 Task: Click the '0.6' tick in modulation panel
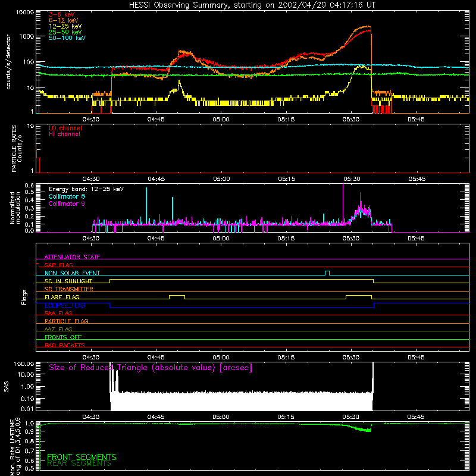(29, 185)
